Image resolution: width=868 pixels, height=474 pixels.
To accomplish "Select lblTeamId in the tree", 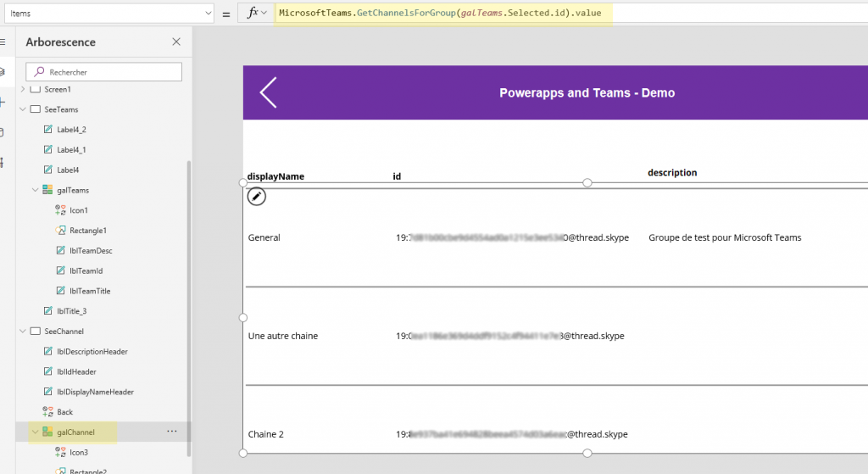I will [86, 271].
